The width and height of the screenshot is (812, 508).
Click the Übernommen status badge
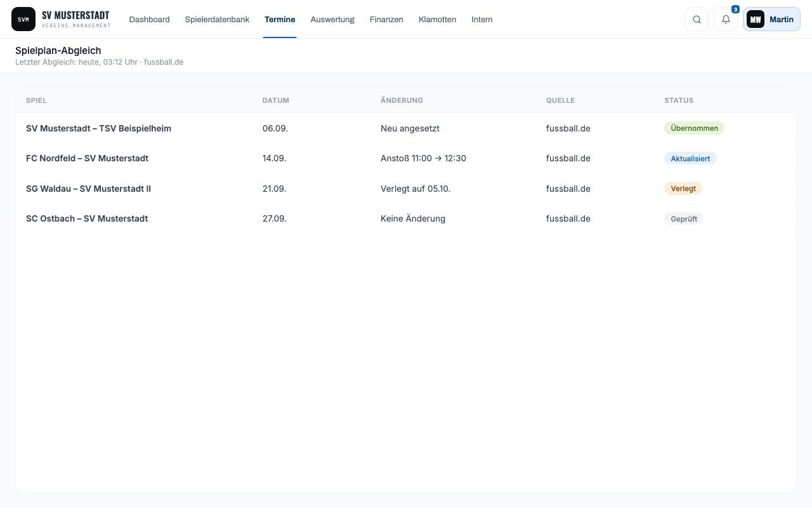(x=694, y=128)
